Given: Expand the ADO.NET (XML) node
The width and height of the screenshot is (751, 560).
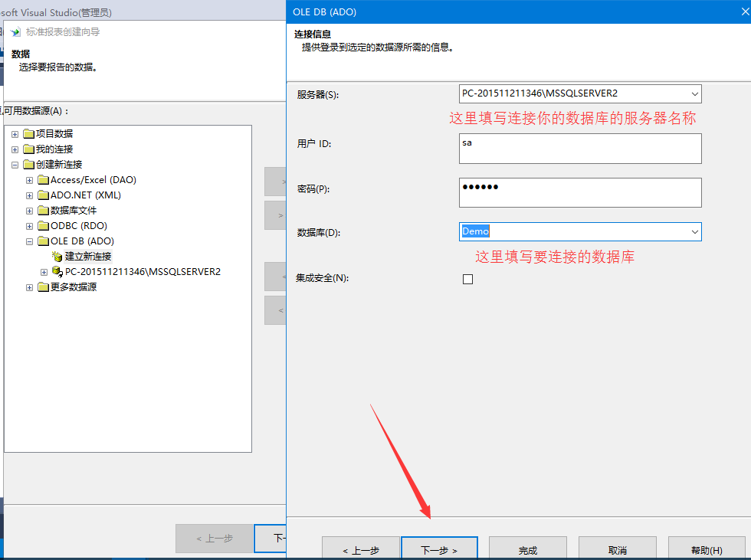Looking at the screenshot, I should (29, 195).
